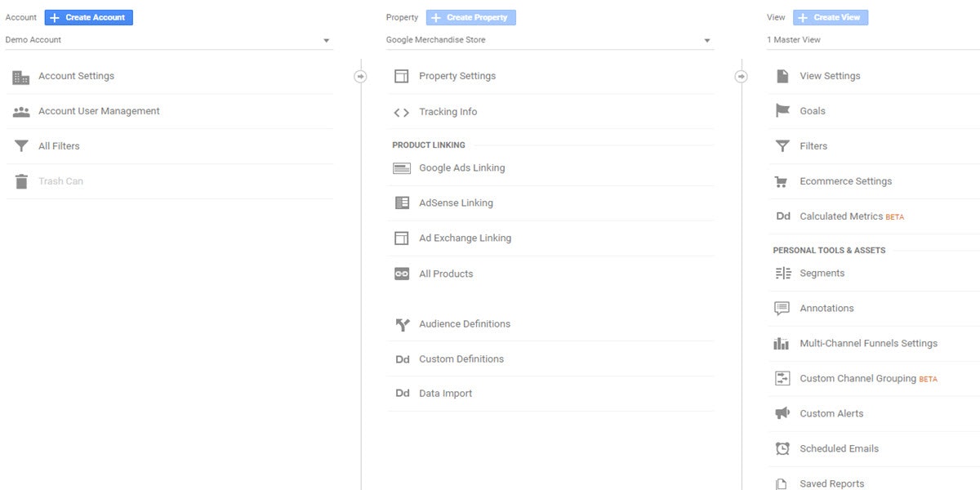The height and width of the screenshot is (490, 980).
Task: Open Property Settings
Action: 457,76
